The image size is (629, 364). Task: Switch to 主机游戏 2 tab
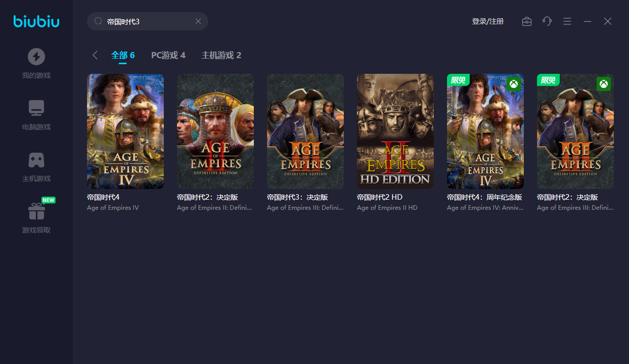point(221,55)
